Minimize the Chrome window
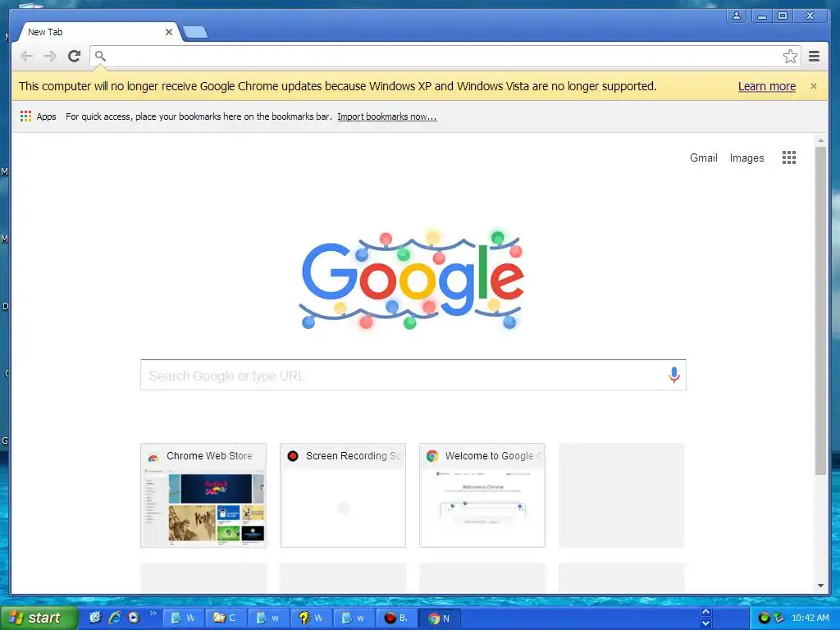The width and height of the screenshot is (840, 630). click(761, 16)
